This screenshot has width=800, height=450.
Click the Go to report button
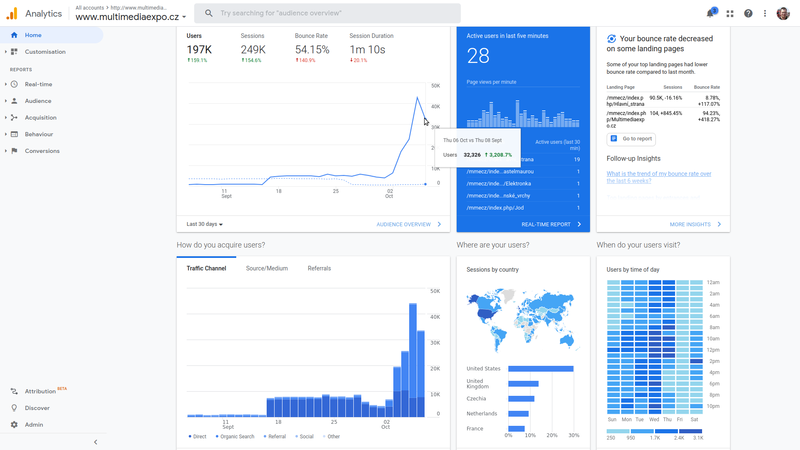[x=631, y=139]
